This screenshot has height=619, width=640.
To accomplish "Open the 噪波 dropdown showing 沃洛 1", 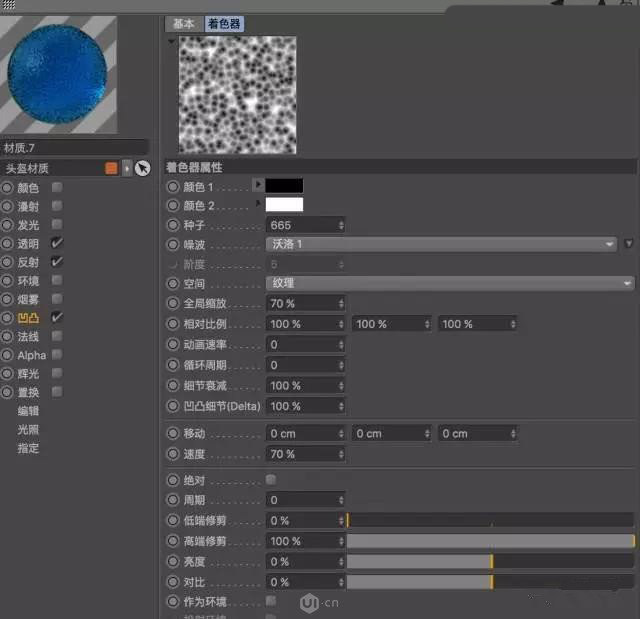I will point(441,244).
